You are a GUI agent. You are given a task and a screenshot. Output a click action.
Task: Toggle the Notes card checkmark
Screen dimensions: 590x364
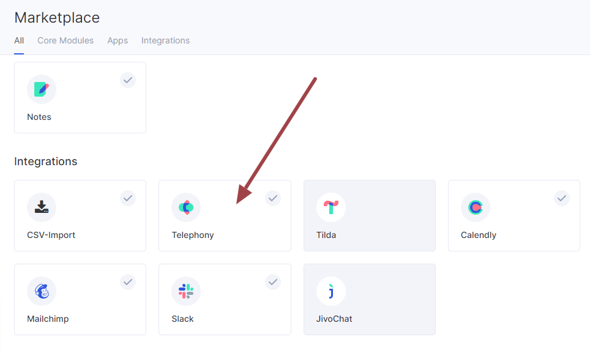tap(128, 80)
